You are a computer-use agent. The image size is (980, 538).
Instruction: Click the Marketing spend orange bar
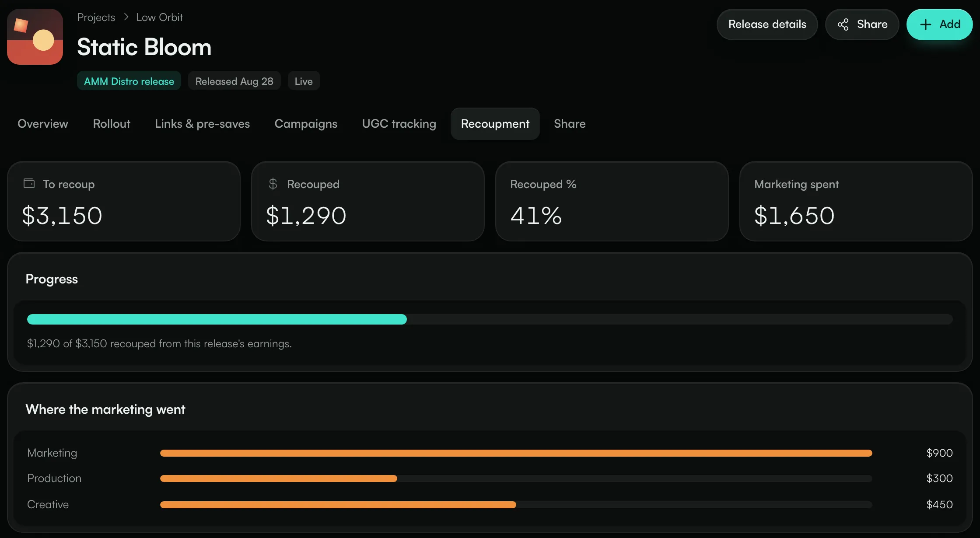[x=516, y=453]
